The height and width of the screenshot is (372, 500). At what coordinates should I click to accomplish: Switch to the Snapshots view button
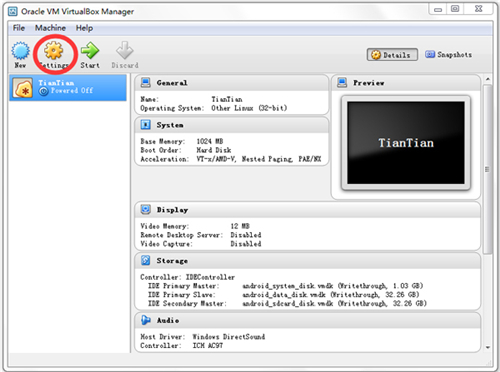449,54
